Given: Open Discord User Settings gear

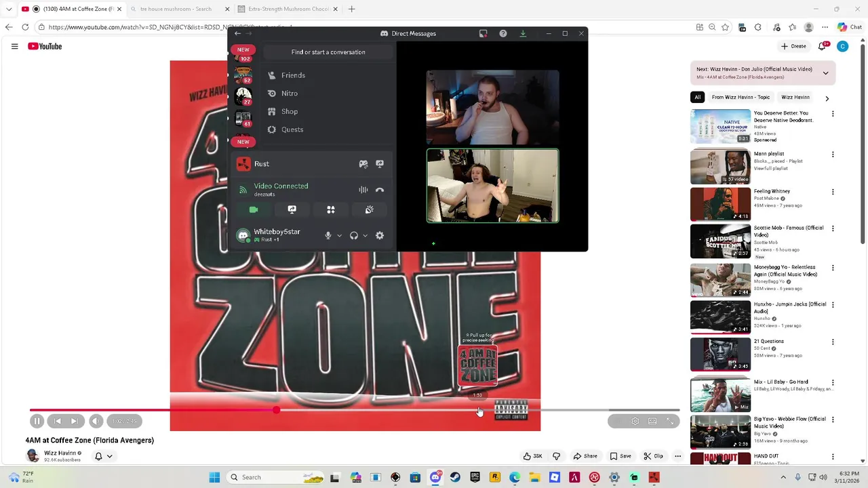Looking at the screenshot, I should coord(380,235).
